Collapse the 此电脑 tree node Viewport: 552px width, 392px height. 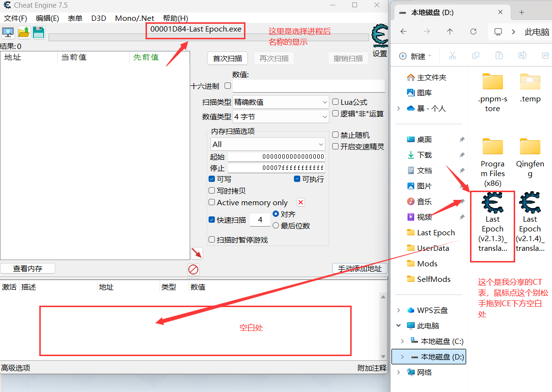coord(399,326)
